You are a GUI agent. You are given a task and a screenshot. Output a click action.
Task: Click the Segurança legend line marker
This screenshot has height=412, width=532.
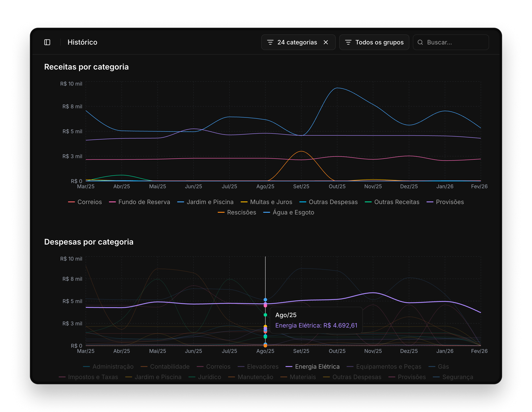point(436,377)
